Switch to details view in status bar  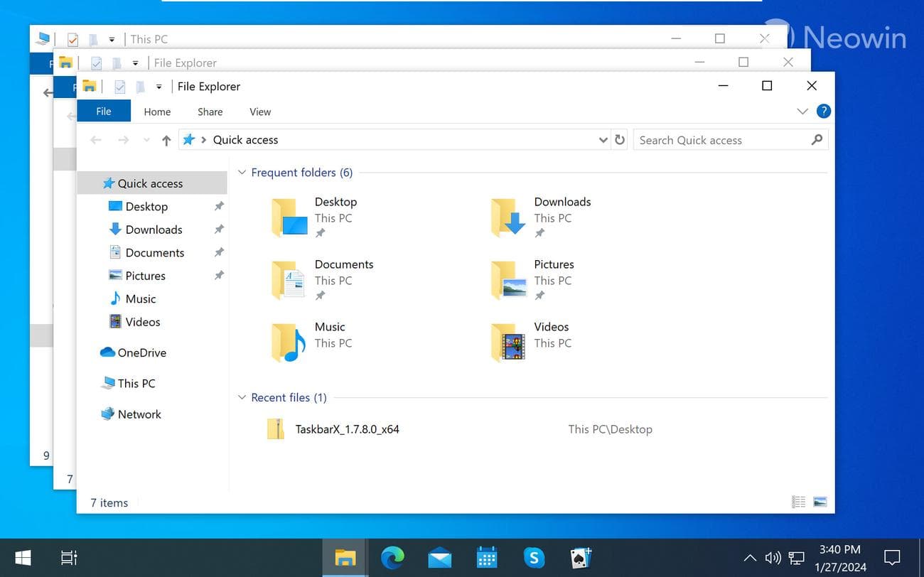point(797,502)
